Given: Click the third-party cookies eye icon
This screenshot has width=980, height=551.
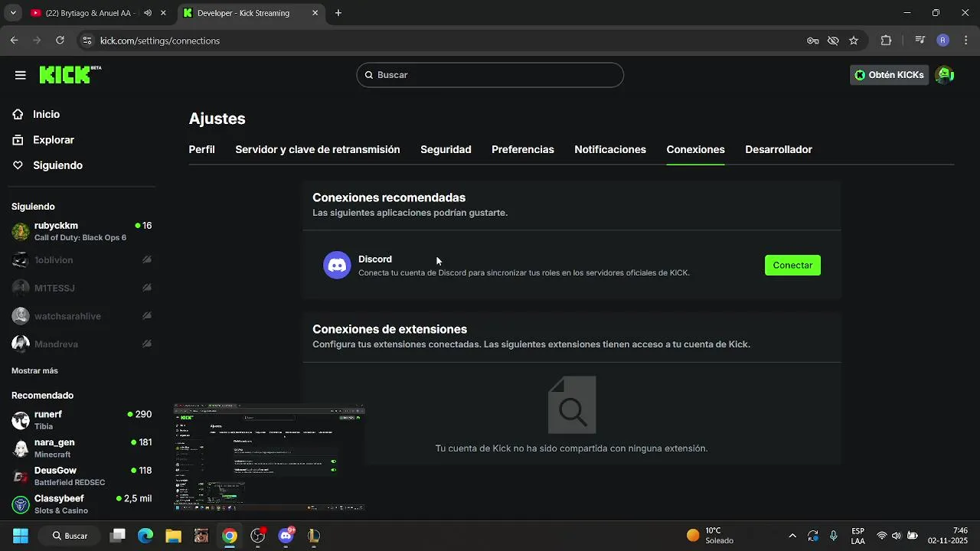Looking at the screenshot, I should click(x=834, y=41).
